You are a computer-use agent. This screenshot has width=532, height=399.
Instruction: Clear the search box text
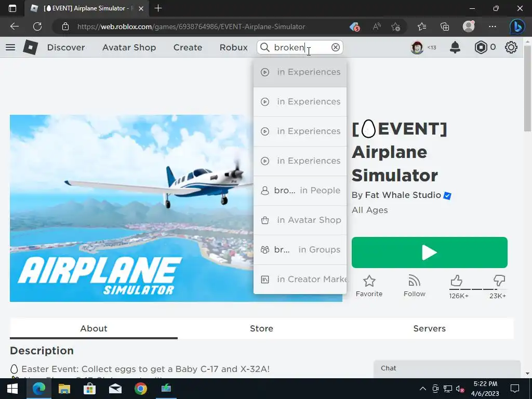click(335, 47)
